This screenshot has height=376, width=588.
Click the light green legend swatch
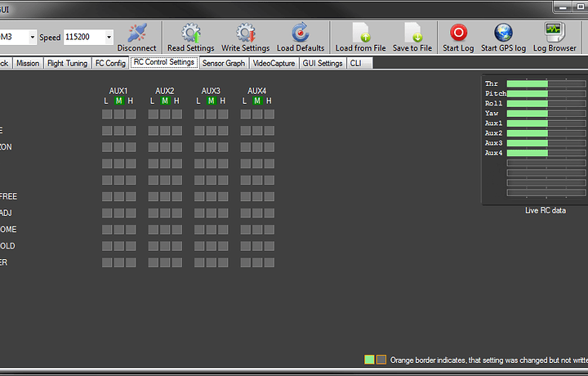pos(369,360)
